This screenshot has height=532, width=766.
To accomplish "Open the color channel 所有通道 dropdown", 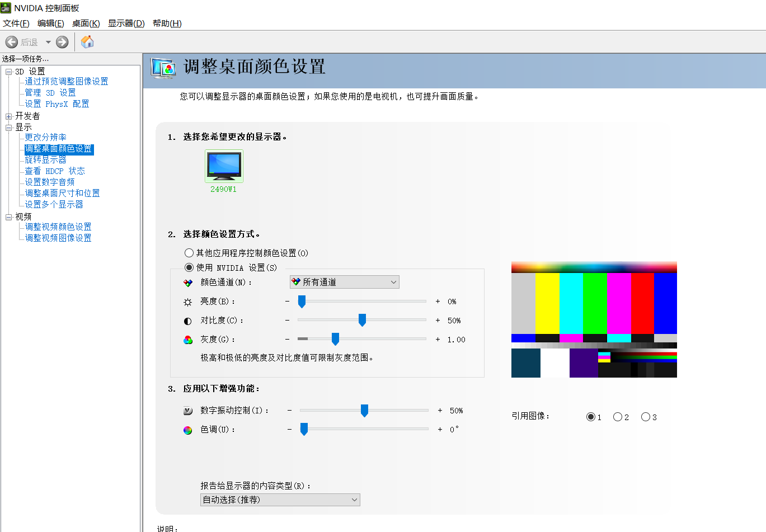I will point(345,282).
